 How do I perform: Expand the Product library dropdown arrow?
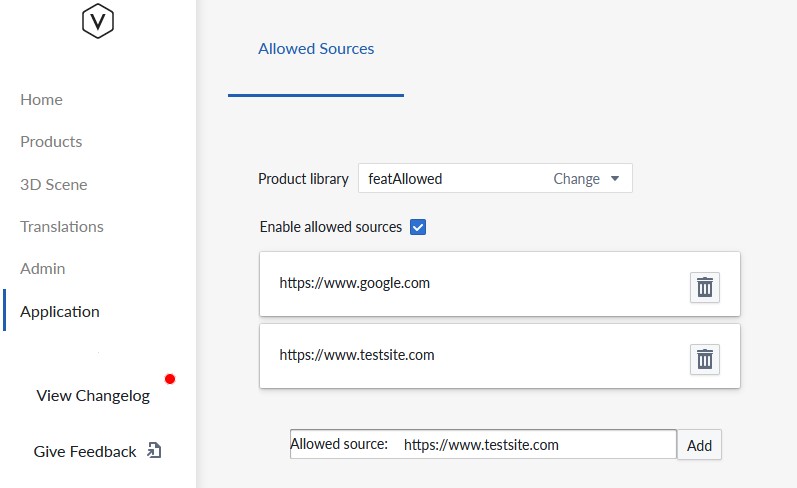pos(615,178)
